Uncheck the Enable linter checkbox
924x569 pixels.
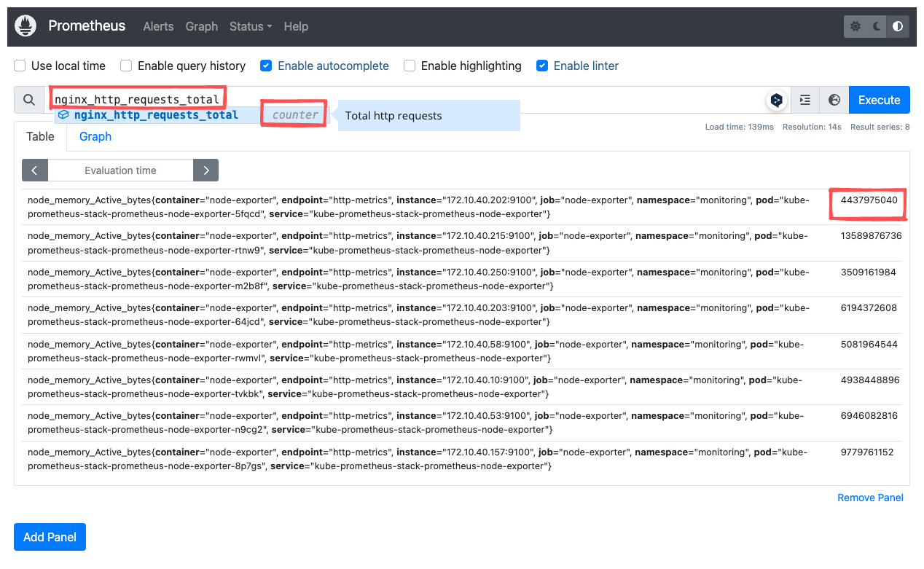(x=542, y=66)
